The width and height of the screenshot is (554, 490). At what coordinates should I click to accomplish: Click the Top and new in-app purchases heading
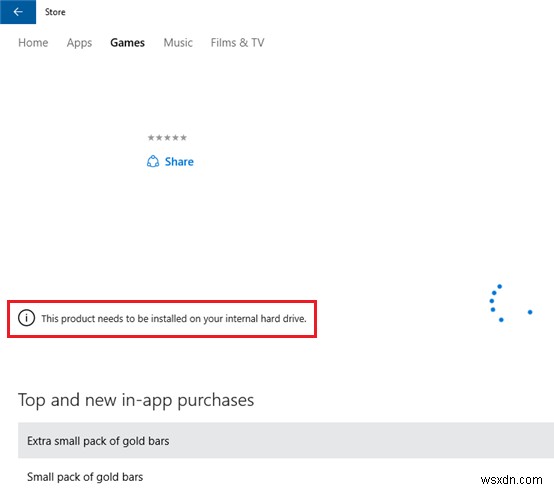click(x=136, y=401)
